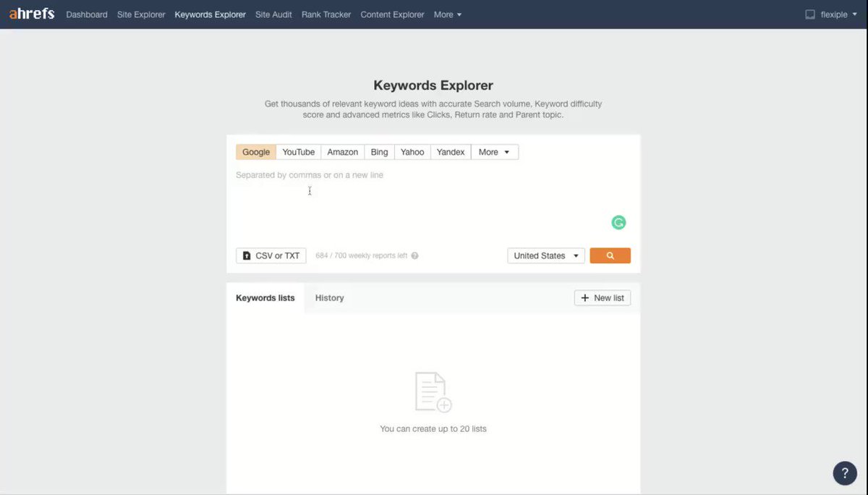Click the "684 / 700 weekly reports left" text
The height and width of the screenshot is (495, 868).
[x=362, y=255]
